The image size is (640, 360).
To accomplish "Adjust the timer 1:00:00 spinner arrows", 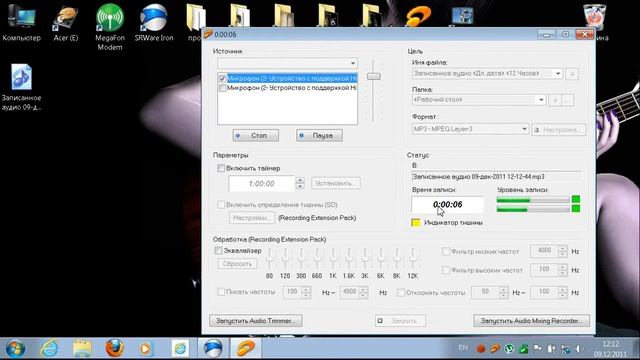I will click(300, 183).
